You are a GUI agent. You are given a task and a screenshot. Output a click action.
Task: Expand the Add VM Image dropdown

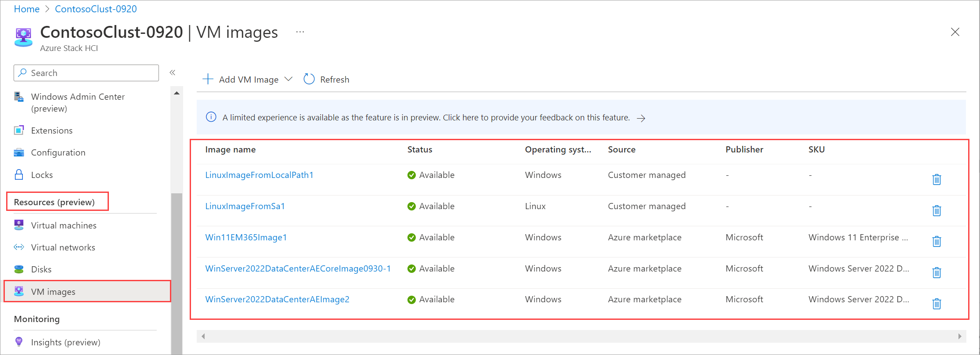coord(288,79)
